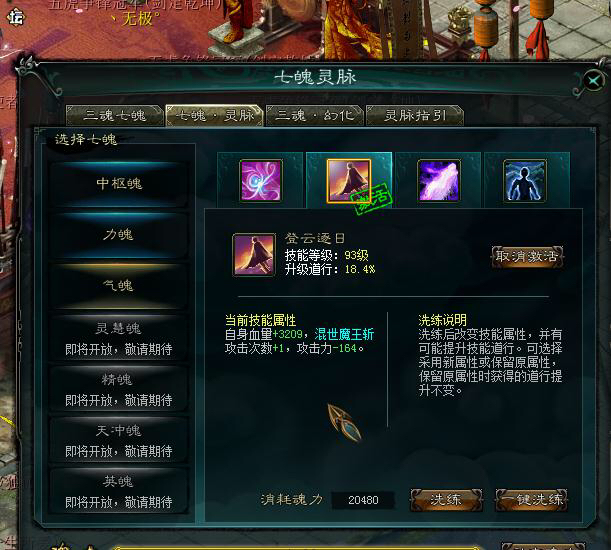Viewport: 611px width, 550px height.
Task: Open the 三魂七魄 tab
Action: coord(115,115)
